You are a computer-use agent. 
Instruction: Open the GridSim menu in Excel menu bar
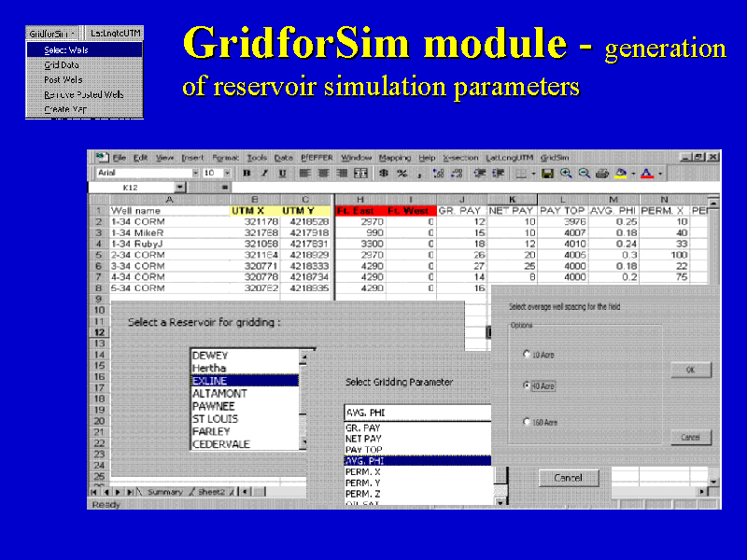555,158
